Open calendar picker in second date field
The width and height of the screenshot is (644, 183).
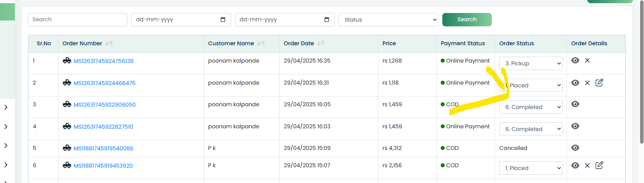[327, 20]
